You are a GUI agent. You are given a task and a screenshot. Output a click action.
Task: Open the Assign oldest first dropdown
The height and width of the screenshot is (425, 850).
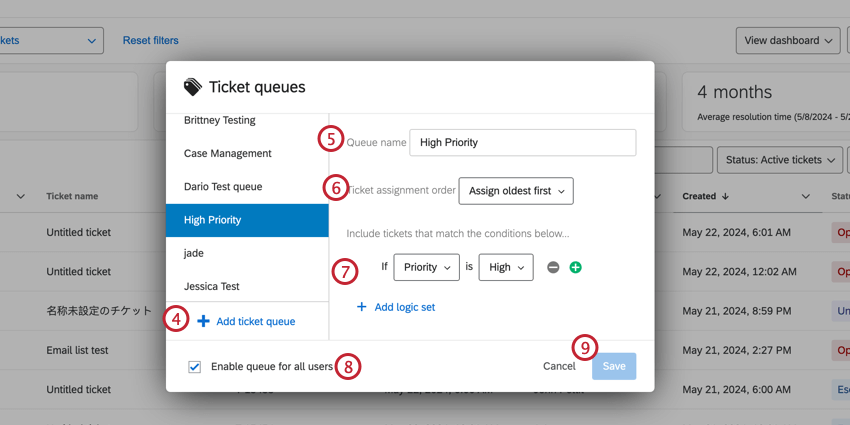pos(516,190)
